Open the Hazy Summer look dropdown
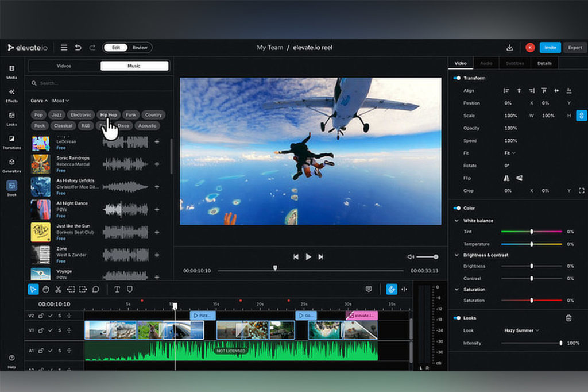Viewport: 588px width, 392px height. (x=521, y=330)
